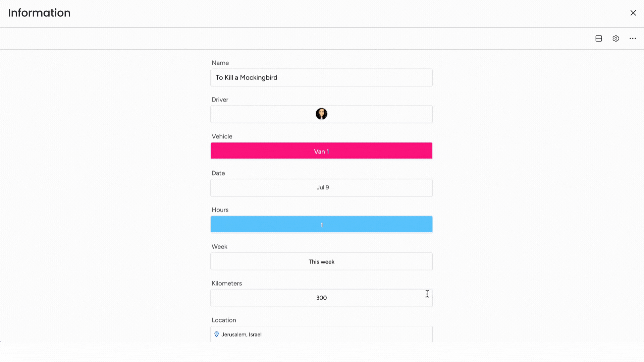Edit the Kilometers value of 300

click(x=322, y=297)
